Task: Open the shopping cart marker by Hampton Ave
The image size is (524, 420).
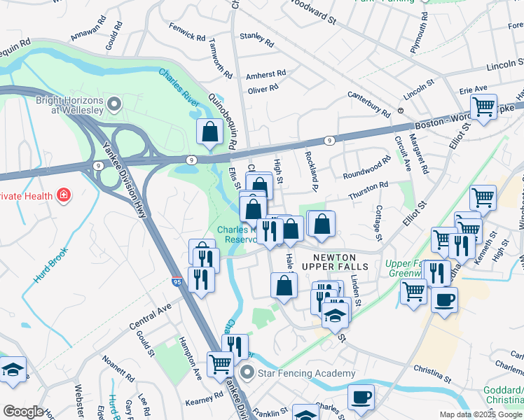Action: click(220, 365)
